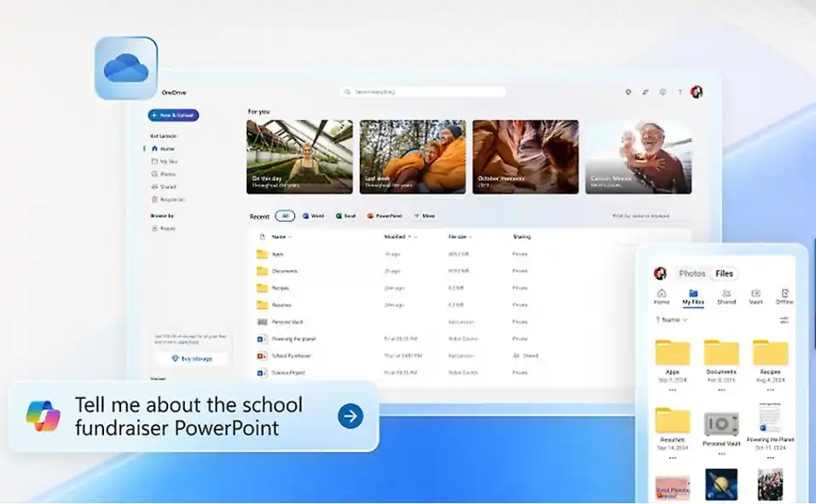
Task: Open the Offline files icon
Action: coord(784,296)
